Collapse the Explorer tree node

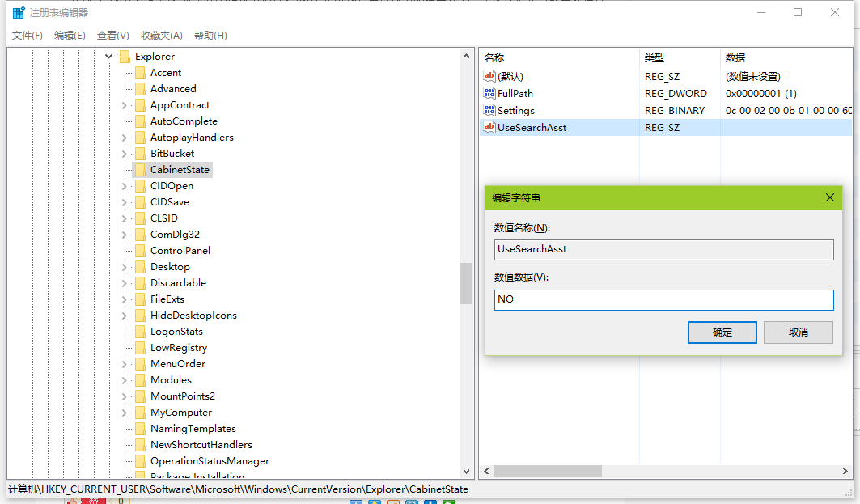pyautogui.click(x=108, y=56)
